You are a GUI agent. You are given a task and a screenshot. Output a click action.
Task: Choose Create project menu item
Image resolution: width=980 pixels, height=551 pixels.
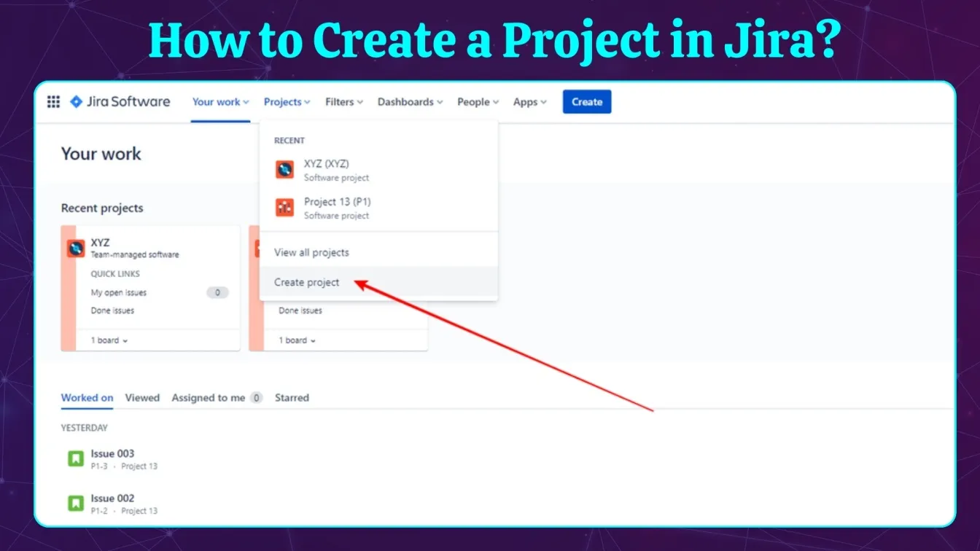[x=378, y=282]
